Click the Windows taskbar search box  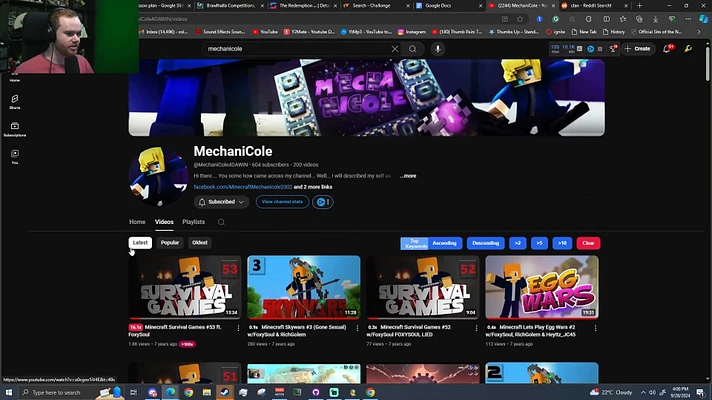72,392
